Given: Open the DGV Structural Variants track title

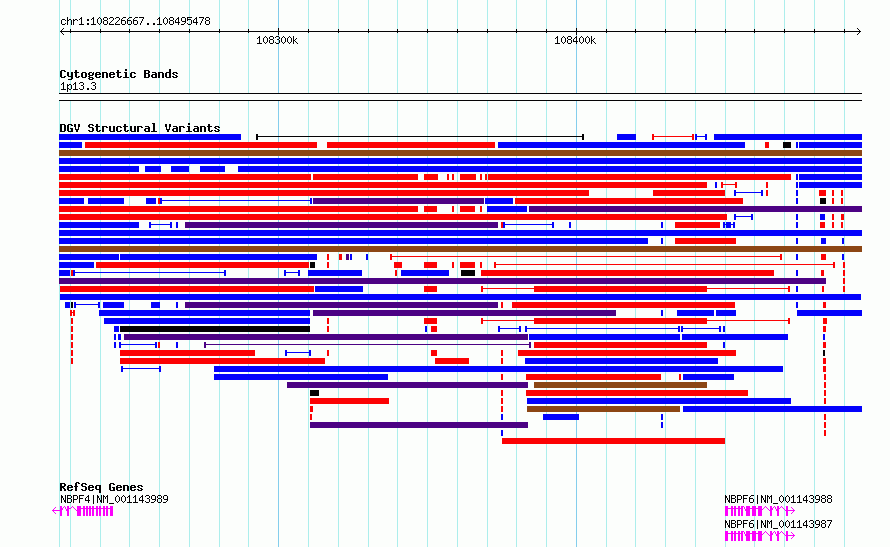Looking at the screenshot, I should (x=140, y=128).
